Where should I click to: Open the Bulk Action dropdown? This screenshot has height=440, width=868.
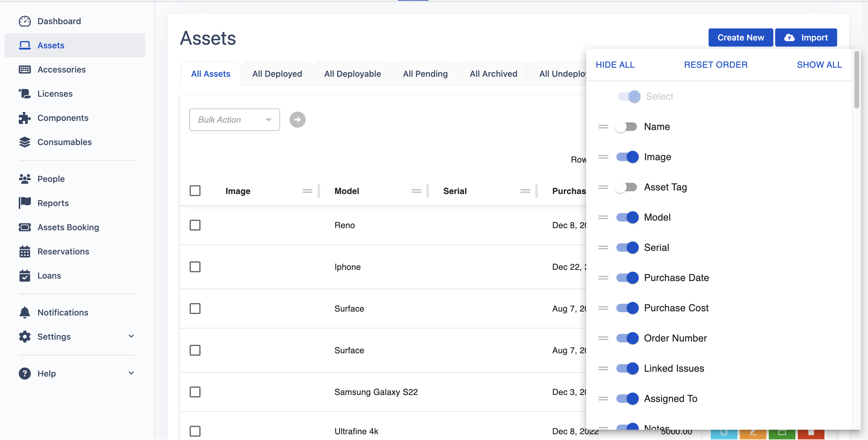click(x=234, y=120)
